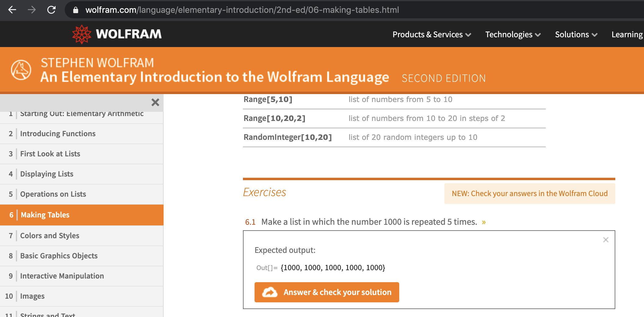Open the Wolfram logo home link
The height and width of the screenshot is (317, 644).
tap(117, 34)
